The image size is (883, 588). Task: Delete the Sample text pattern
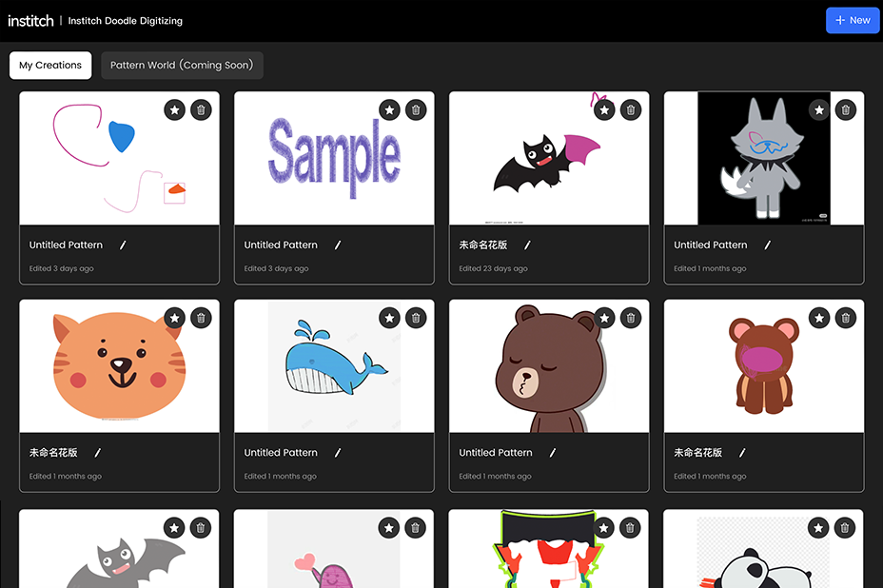(415, 110)
